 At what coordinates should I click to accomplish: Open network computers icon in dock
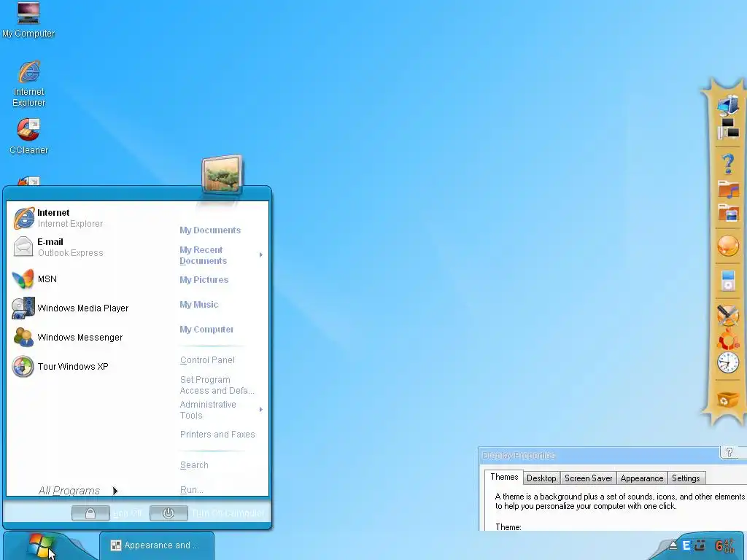[728, 129]
